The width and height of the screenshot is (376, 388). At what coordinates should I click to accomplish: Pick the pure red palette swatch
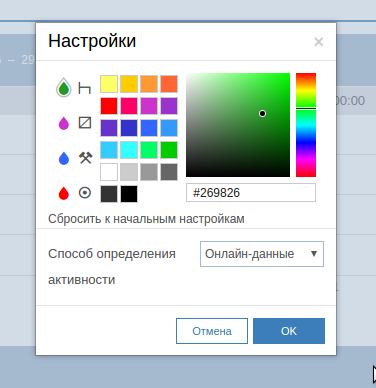[x=109, y=106]
